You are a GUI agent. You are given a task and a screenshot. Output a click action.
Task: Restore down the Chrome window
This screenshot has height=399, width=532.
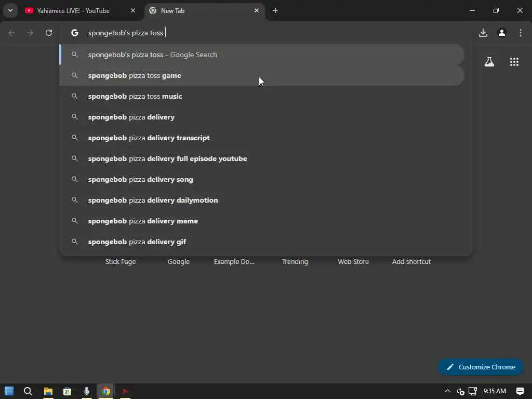point(496,10)
